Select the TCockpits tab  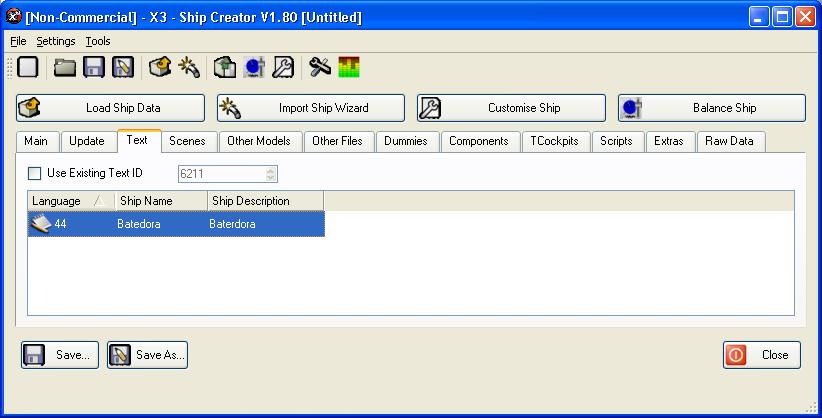[x=554, y=141]
